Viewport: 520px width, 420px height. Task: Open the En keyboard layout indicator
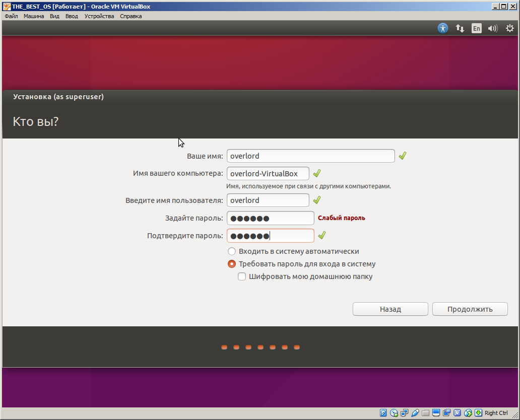point(477,28)
